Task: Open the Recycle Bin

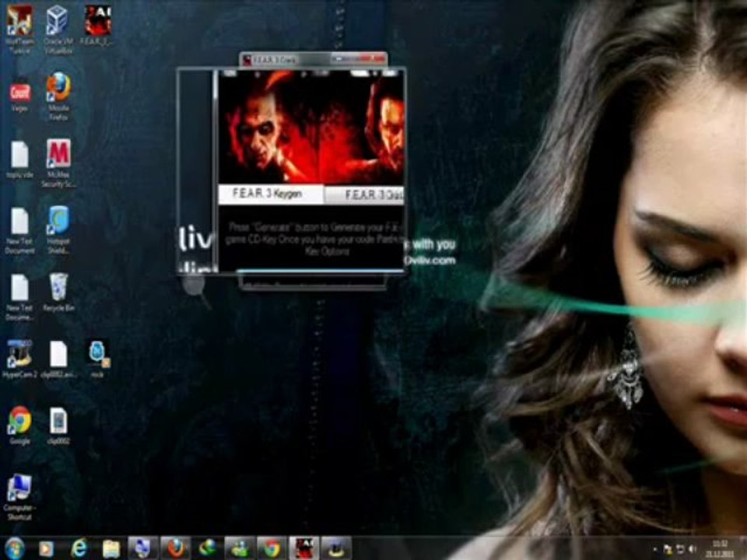Action: pyautogui.click(x=58, y=292)
